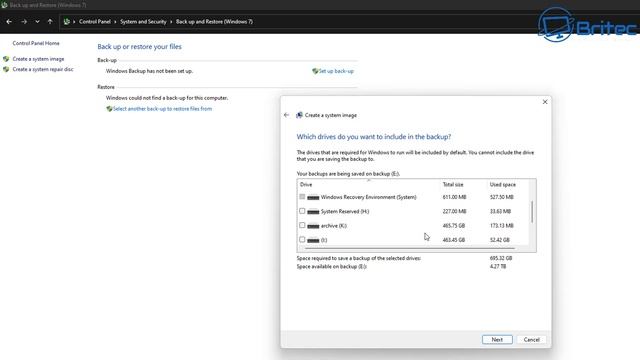Select Control Panel breadcrumb
Viewport: 640px width, 360px height.
(x=95, y=22)
